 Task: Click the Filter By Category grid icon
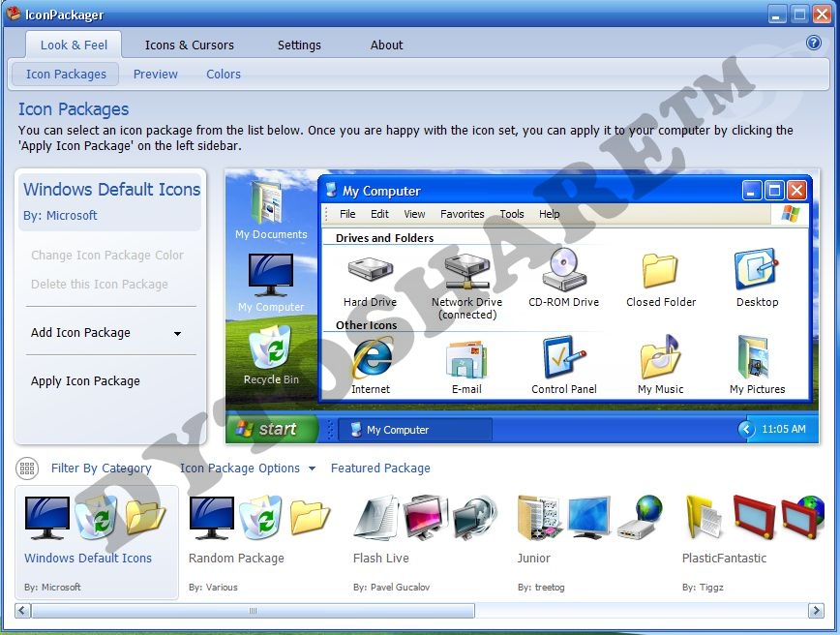(x=27, y=469)
